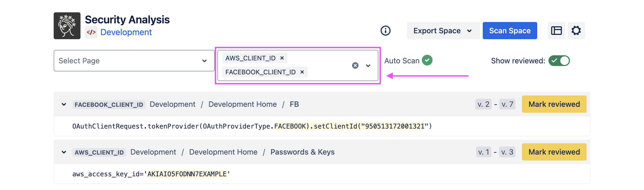Click the table layout view icon
Screen dimensions: 644x190
tap(556, 31)
